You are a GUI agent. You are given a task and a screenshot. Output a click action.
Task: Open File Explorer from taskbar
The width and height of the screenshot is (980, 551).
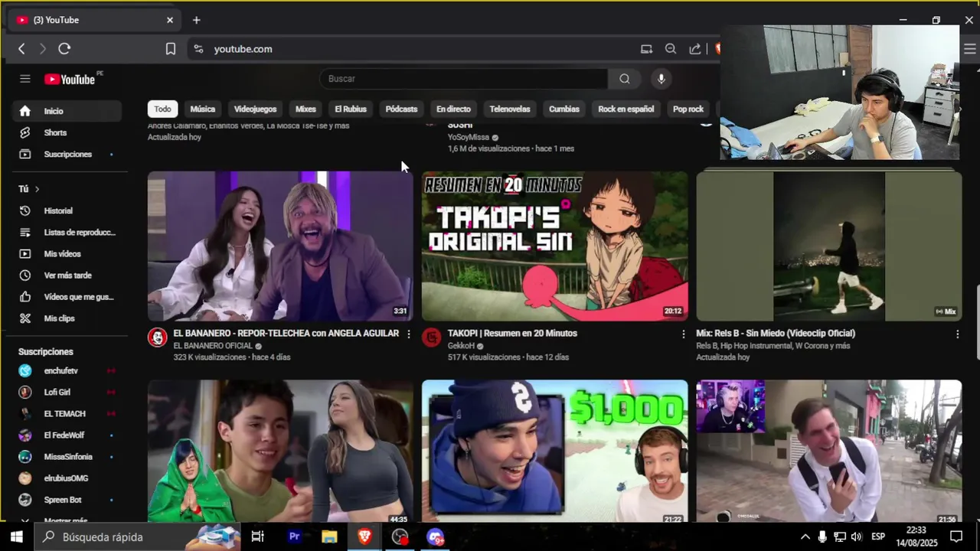coord(329,536)
